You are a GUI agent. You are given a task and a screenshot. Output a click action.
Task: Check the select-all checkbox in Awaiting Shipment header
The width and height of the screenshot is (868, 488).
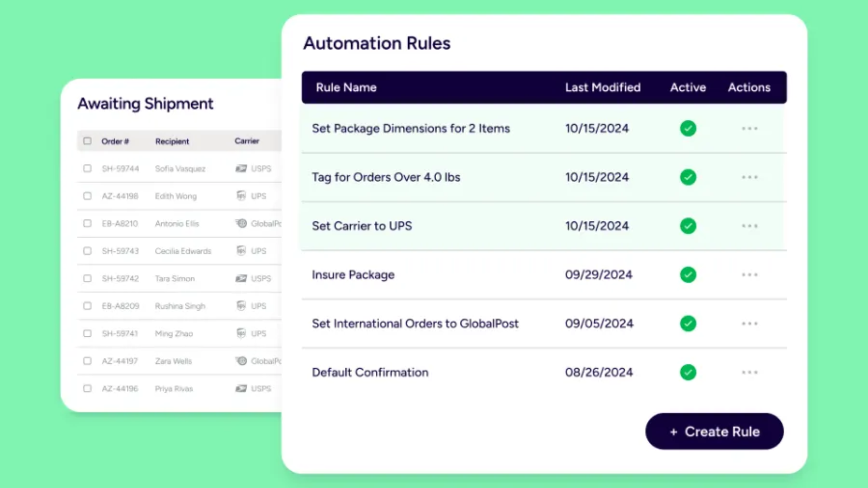tap(87, 141)
